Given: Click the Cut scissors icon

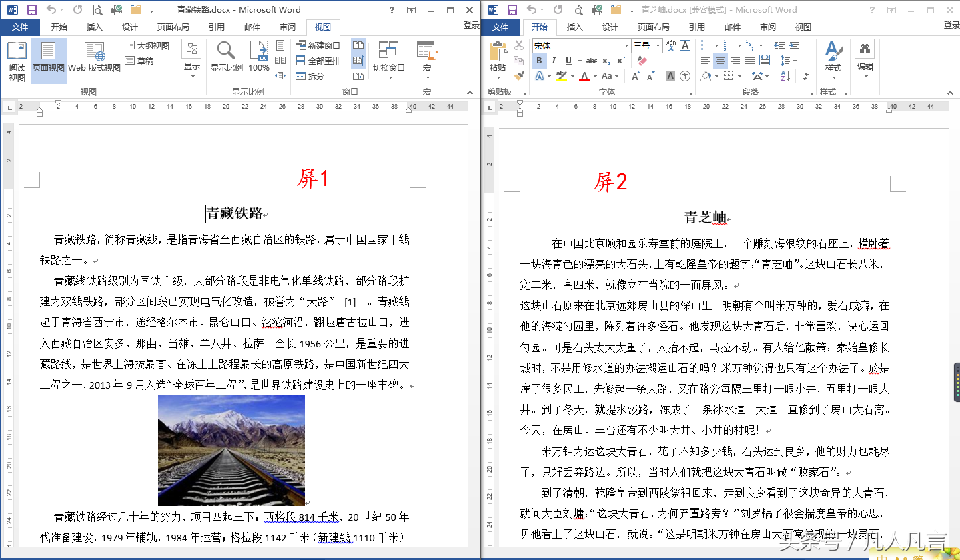Looking at the screenshot, I should (519, 45).
